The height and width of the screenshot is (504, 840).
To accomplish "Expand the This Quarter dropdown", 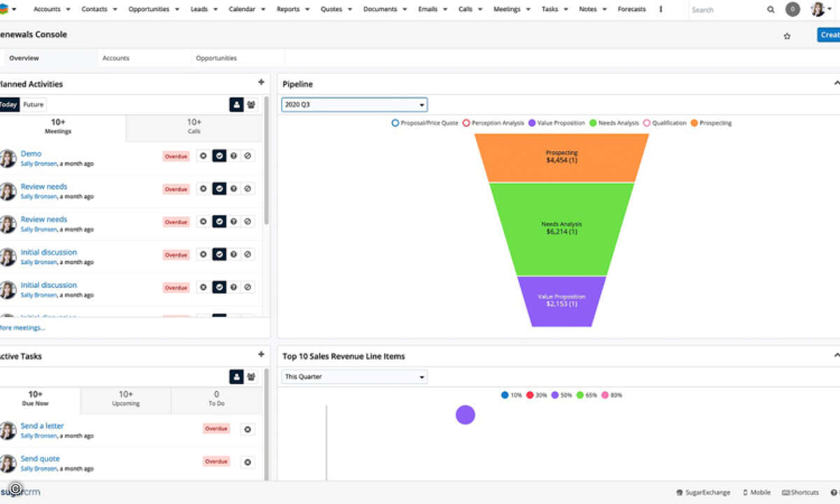I will tap(354, 377).
